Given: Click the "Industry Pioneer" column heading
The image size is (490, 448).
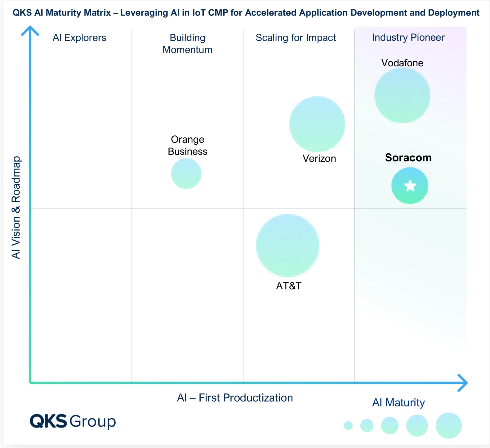Looking at the screenshot, I should click(x=408, y=37).
